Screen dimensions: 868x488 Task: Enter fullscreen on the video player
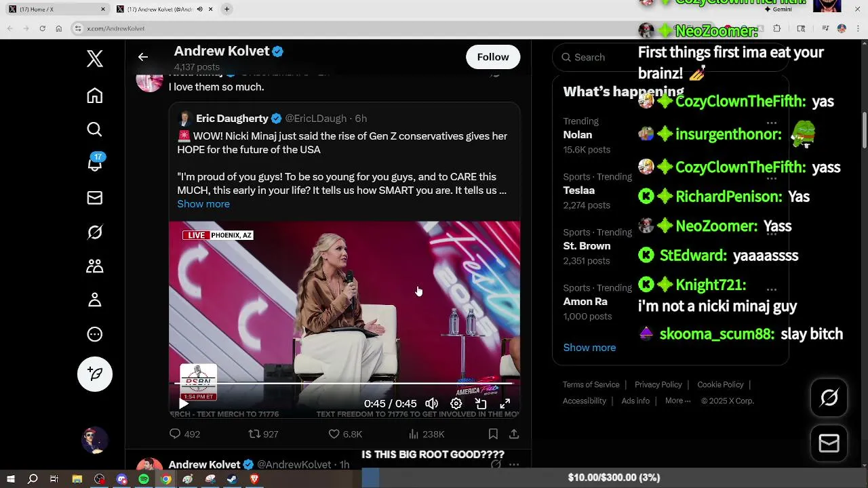pyautogui.click(x=505, y=403)
